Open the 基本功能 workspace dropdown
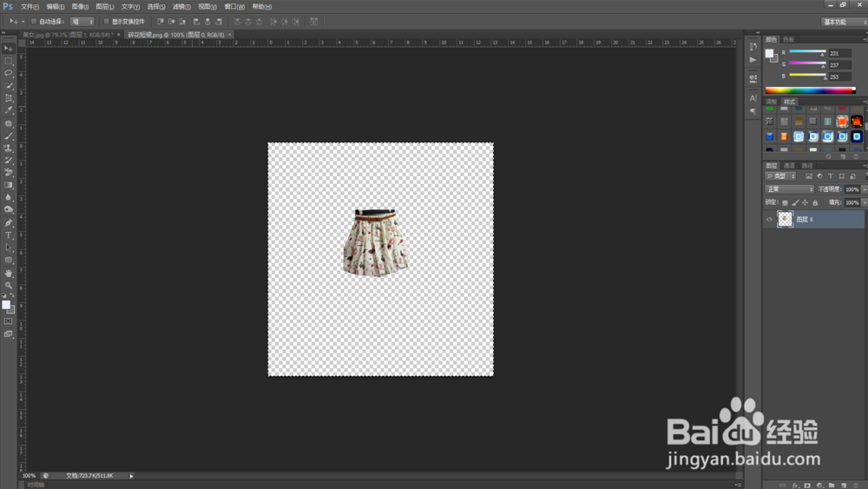 point(845,22)
